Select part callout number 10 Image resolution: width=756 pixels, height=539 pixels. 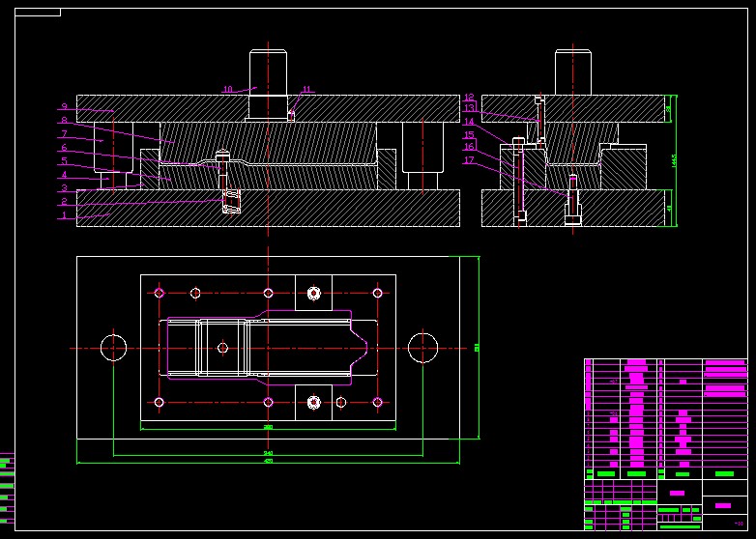pyautogui.click(x=227, y=89)
